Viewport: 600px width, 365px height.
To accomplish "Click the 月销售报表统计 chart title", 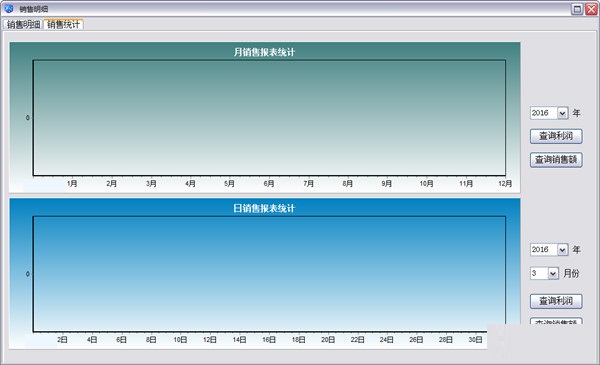I will click(264, 52).
